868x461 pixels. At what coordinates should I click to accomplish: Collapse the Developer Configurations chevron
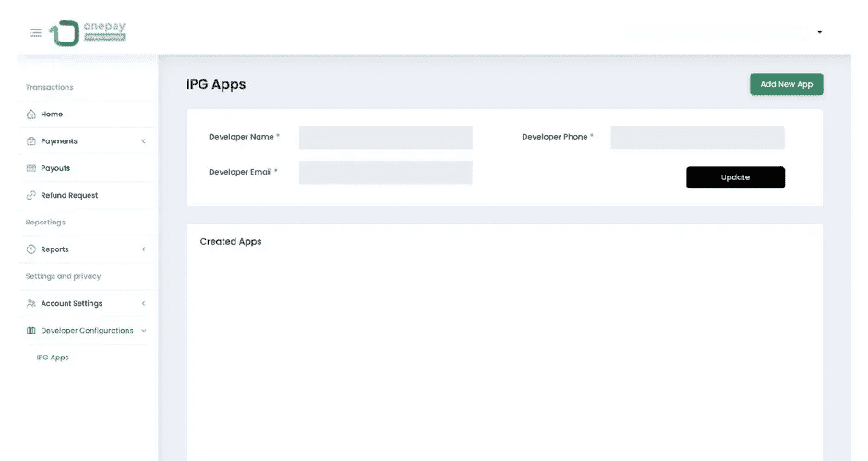(144, 331)
